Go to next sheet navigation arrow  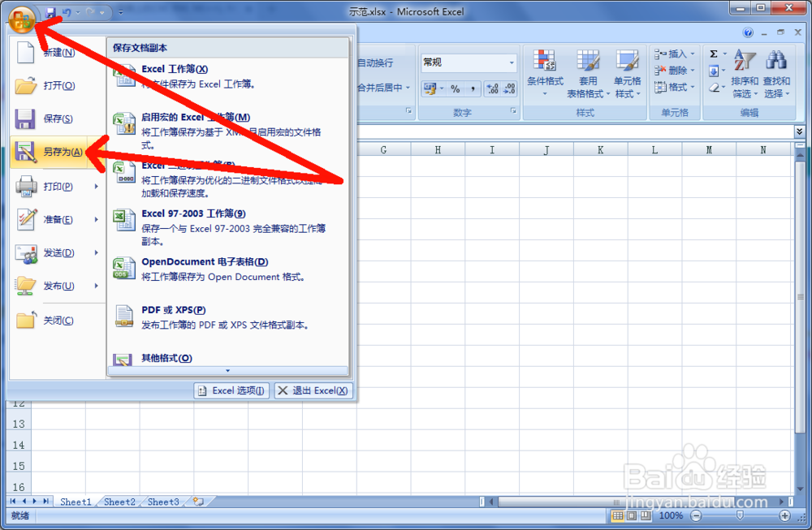point(35,501)
